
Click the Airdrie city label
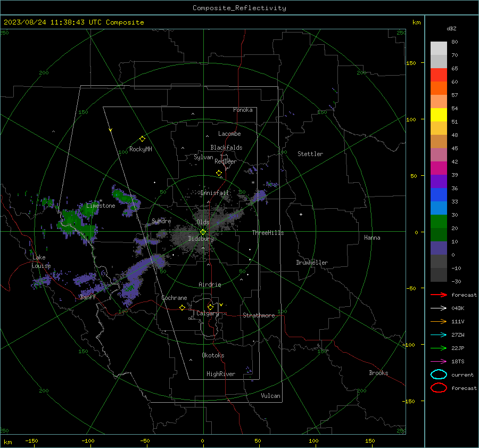point(210,284)
